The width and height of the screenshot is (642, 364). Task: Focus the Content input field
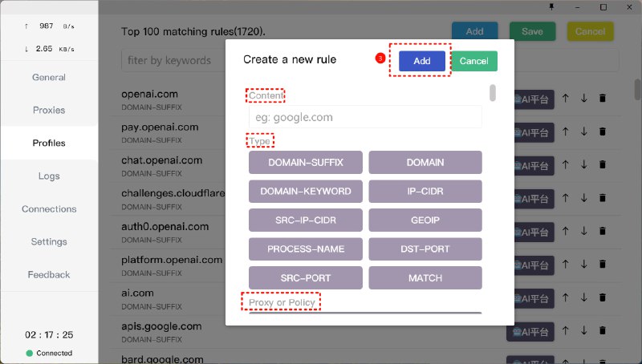(365, 117)
